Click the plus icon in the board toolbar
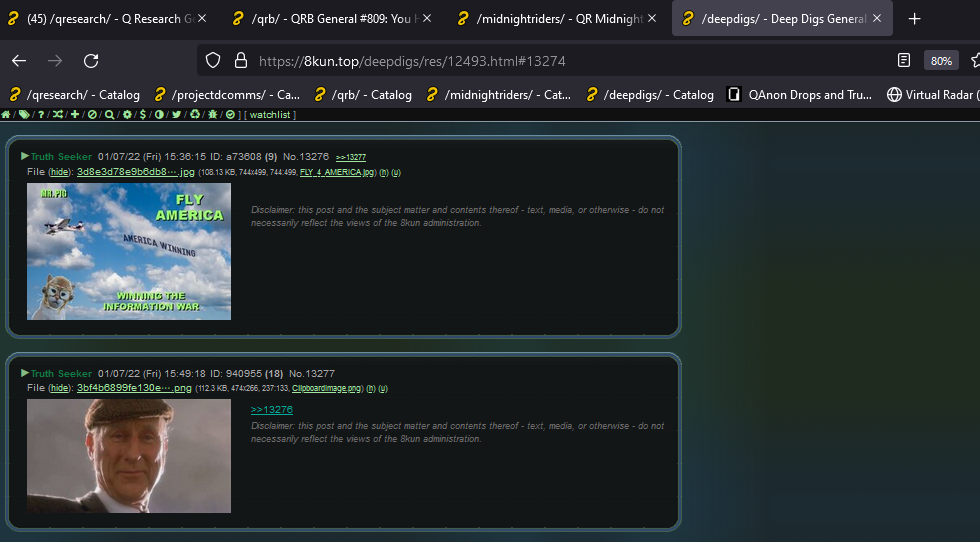Viewport: 980px width, 542px height. (75, 114)
